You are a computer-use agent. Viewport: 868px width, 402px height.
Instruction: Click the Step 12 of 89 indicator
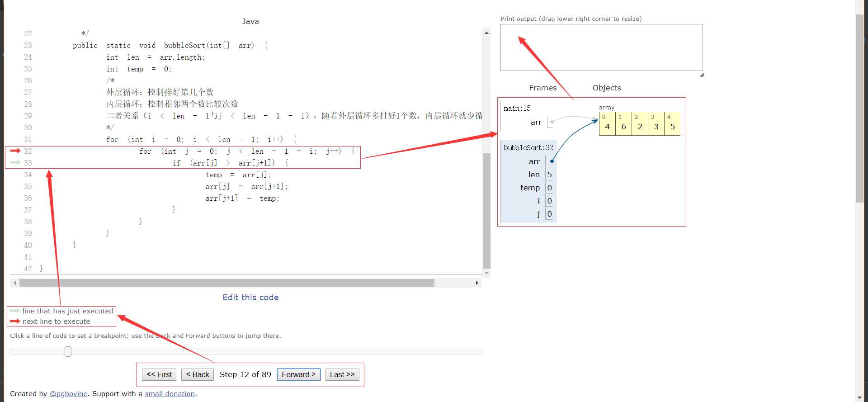245,374
